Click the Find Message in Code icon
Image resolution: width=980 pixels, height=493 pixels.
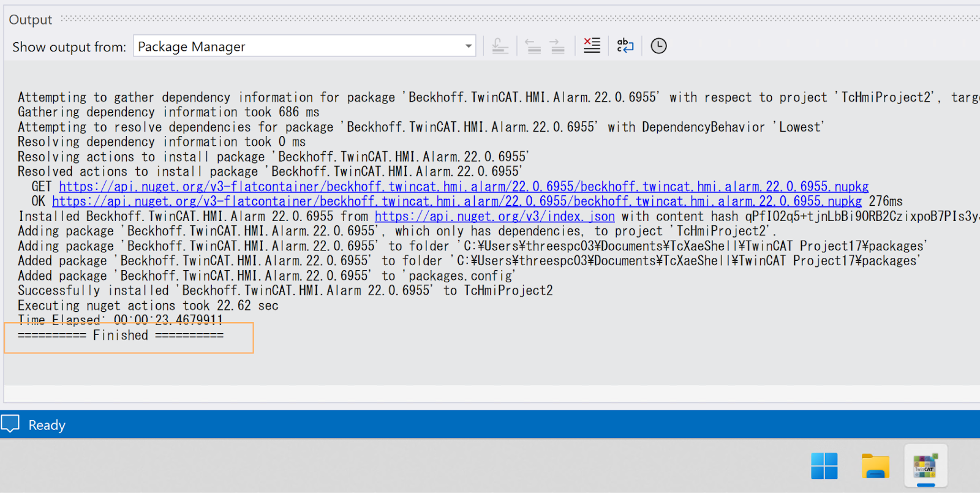pos(500,46)
